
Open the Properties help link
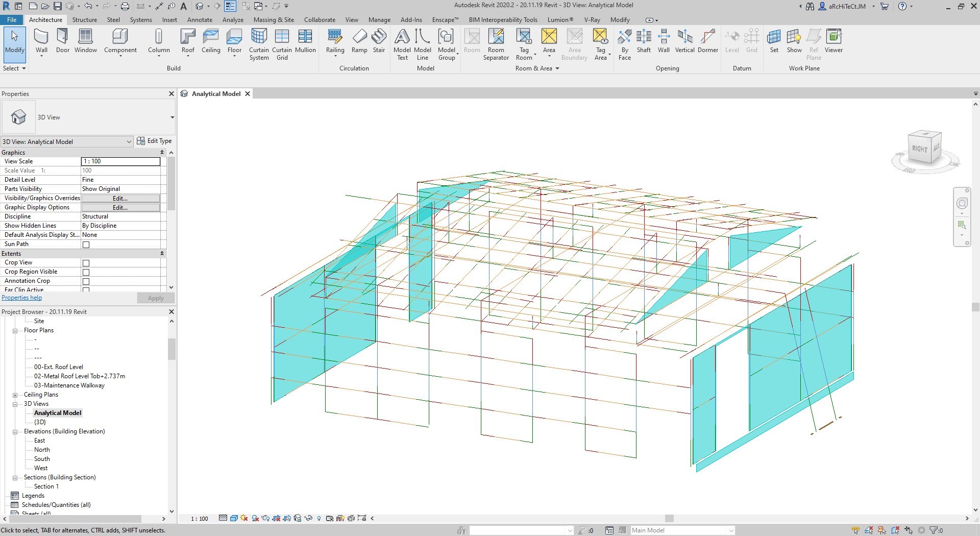tap(22, 298)
